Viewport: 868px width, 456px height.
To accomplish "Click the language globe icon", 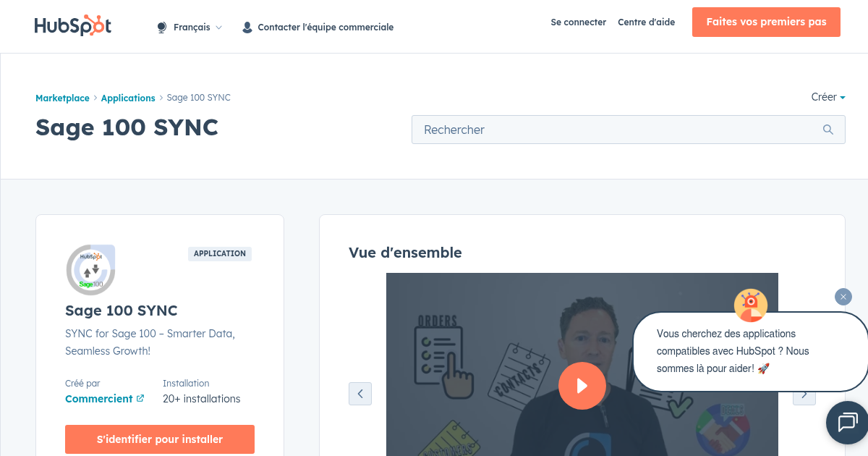I will [x=161, y=27].
